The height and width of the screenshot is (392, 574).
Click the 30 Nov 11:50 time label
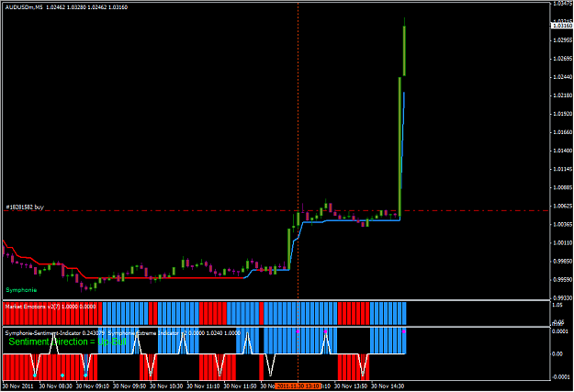[x=240, y=386]
